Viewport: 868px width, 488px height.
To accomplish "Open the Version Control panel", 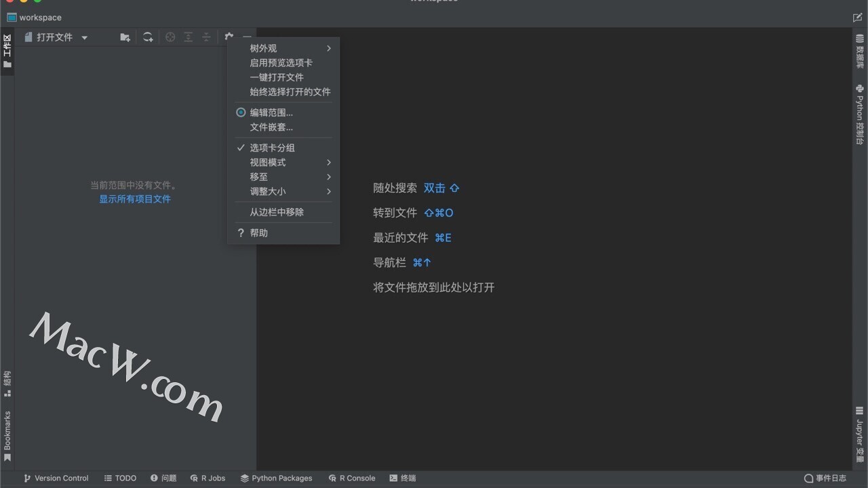I will (x=57, y=478).
